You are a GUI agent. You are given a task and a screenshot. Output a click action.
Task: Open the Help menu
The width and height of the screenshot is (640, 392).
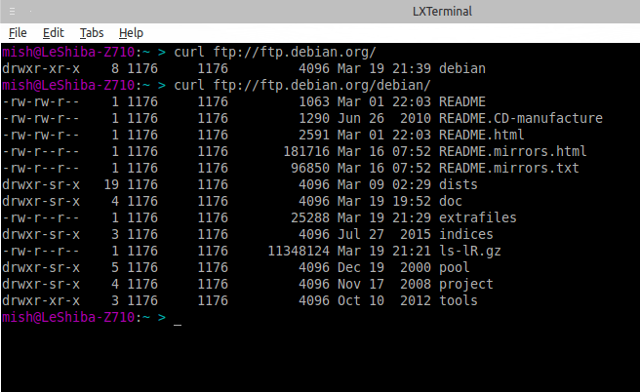[x=131, y=33]
